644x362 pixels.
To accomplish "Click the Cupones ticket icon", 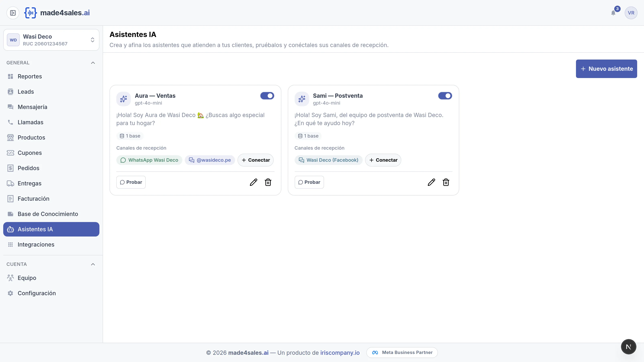I will 10,153.
